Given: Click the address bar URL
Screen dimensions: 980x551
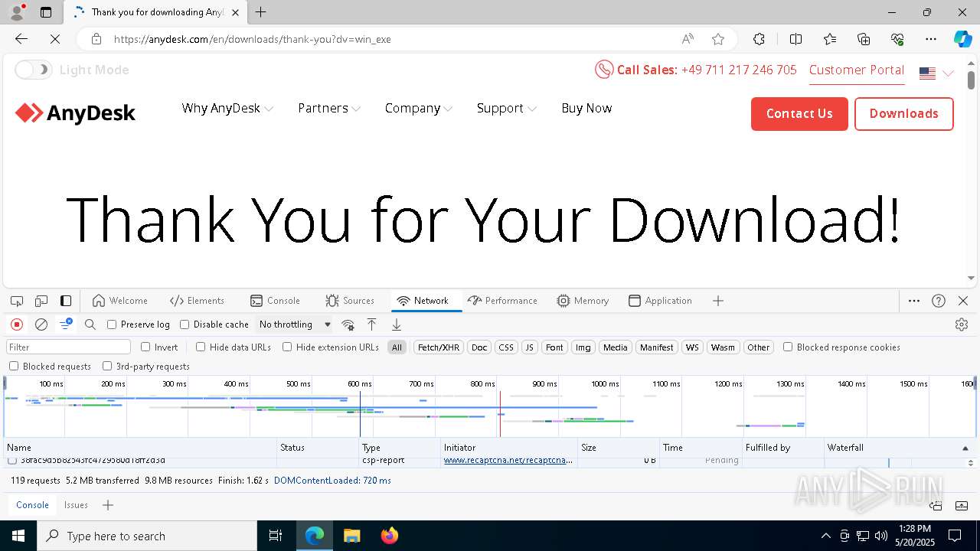Looking at the screenshot, I should pos(253,39).
